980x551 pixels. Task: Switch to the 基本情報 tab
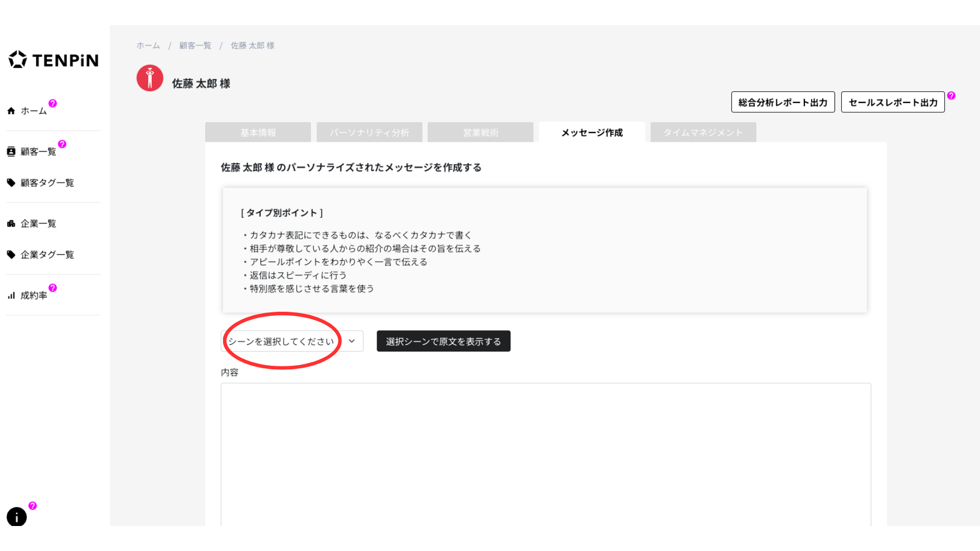(258, 133)
